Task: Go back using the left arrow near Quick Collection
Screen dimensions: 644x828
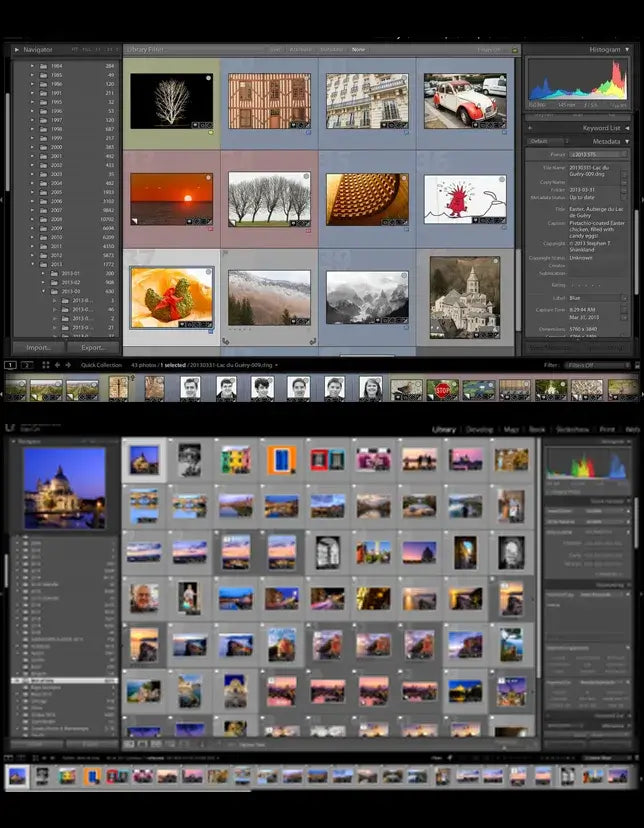Action: point(58,365)
